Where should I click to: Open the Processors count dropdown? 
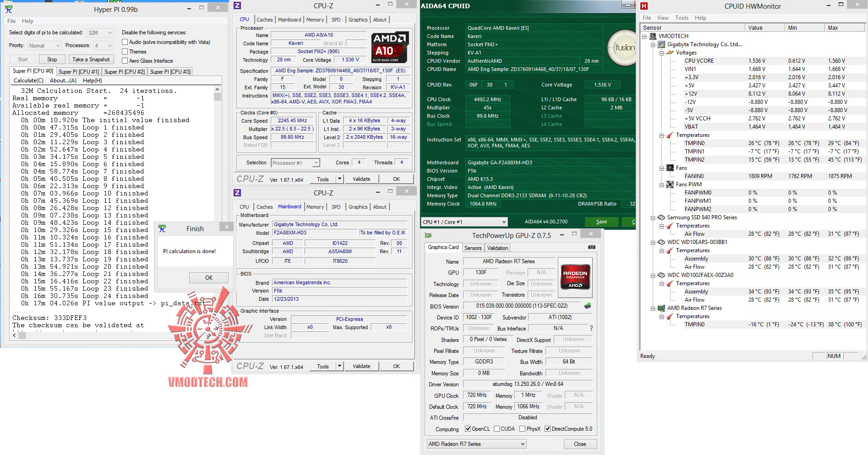pyautogui.click(x=104, y=46)
